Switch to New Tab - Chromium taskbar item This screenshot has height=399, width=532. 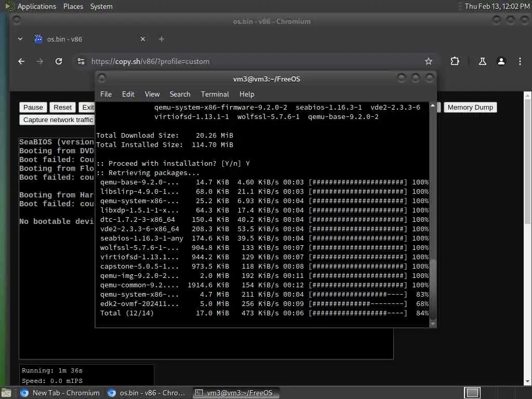tap(60, 393)
